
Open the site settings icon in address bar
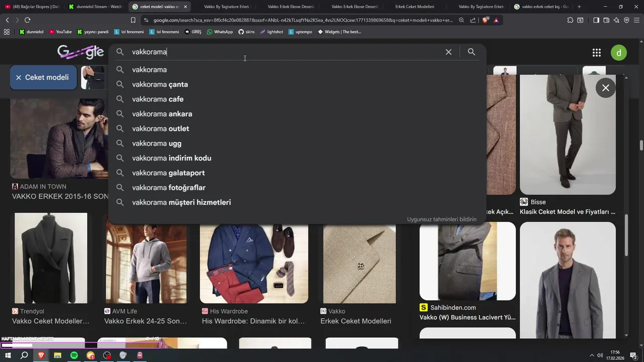click(146, 20)
